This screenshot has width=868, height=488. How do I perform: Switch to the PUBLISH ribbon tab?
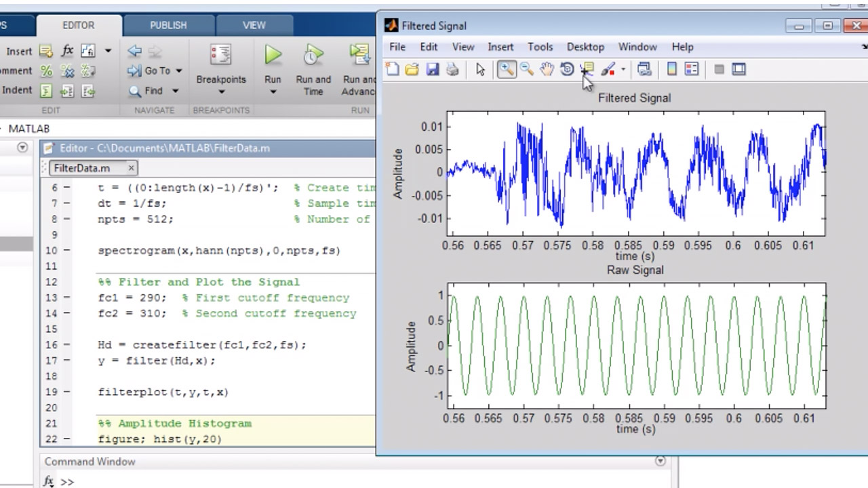click(x=167, y=25)
